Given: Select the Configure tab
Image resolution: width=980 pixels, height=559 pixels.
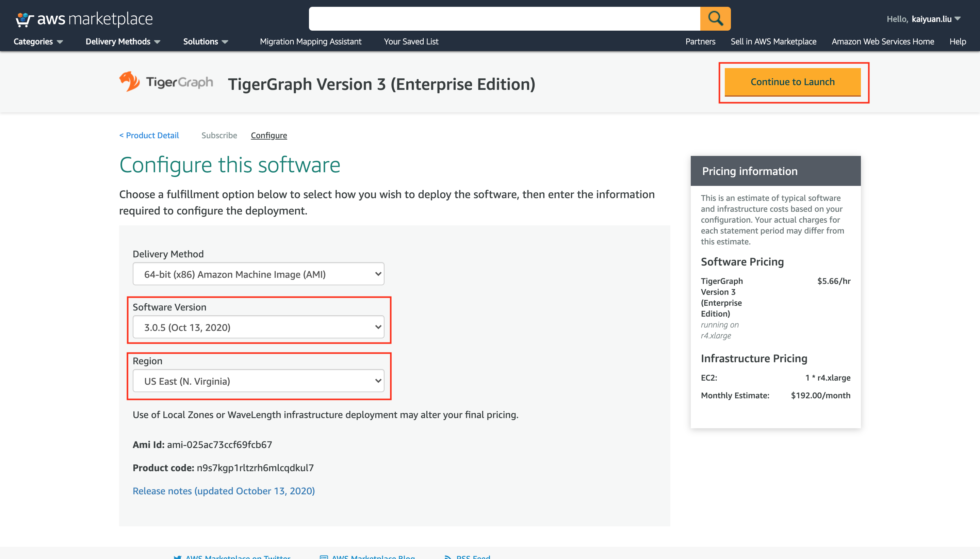Looking at the screenshot, I should coord(268,135).
